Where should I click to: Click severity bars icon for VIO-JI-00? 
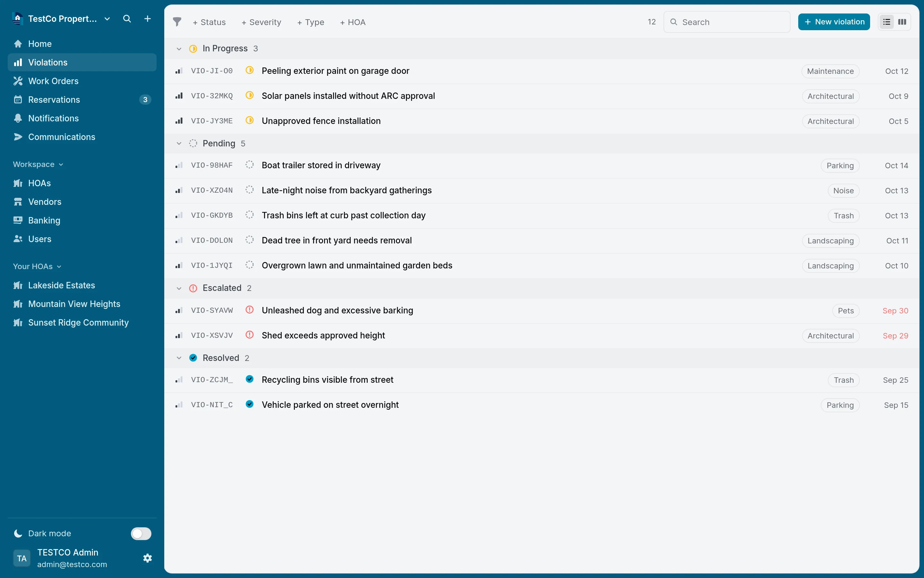179,71
